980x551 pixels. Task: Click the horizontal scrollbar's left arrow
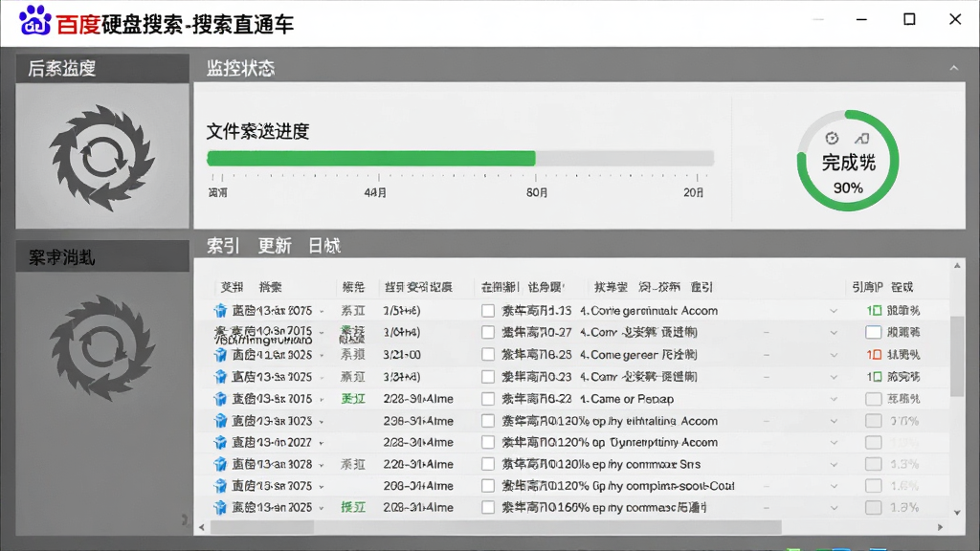coord(202,527)
